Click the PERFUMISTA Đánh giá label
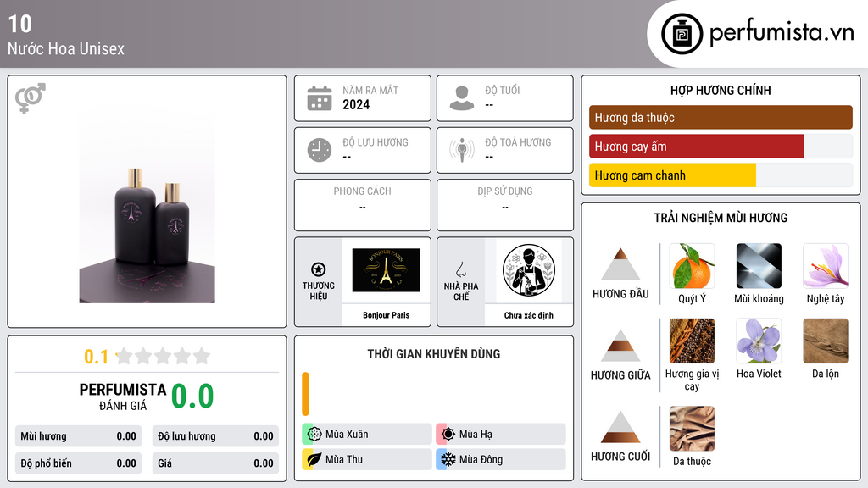 tap(123, 396)
